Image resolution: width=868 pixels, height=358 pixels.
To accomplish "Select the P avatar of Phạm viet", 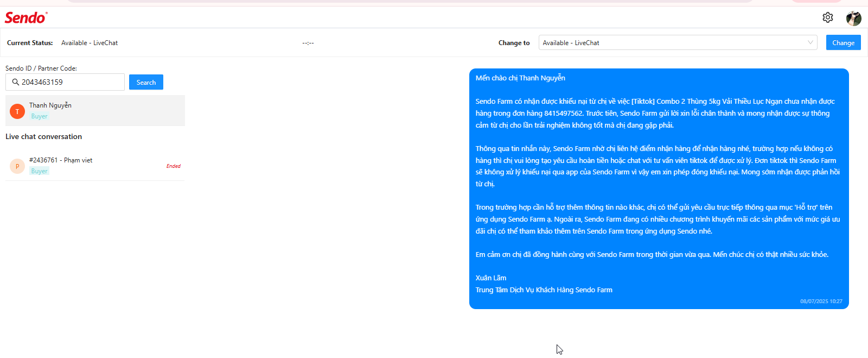I will coord(17,166).
